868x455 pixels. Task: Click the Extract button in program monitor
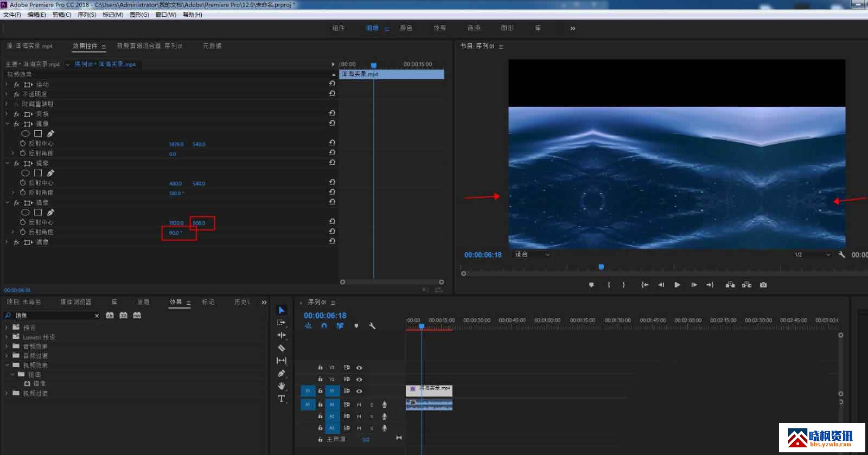coord(747,285)
